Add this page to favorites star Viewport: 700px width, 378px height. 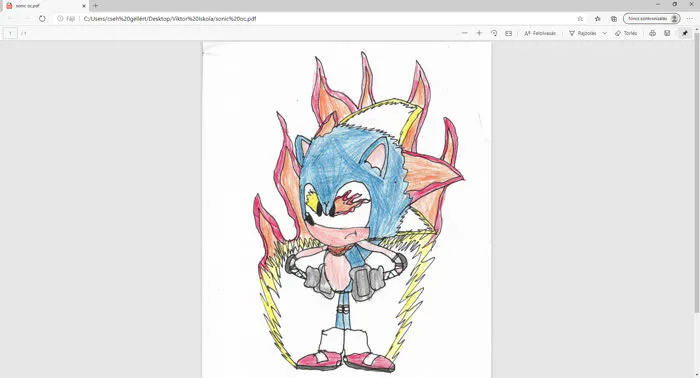580,19
